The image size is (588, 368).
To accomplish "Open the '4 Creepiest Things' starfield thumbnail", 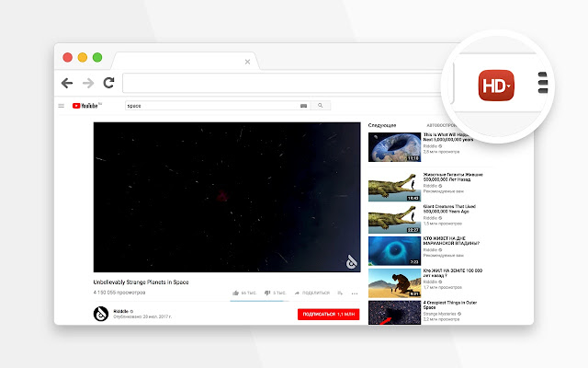I will pos(394,313).
